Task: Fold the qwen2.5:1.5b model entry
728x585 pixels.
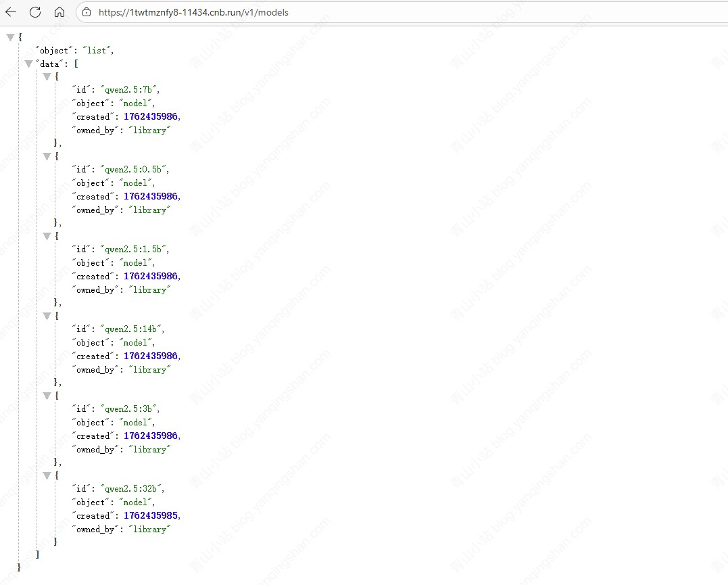Action: click(47, 236)
